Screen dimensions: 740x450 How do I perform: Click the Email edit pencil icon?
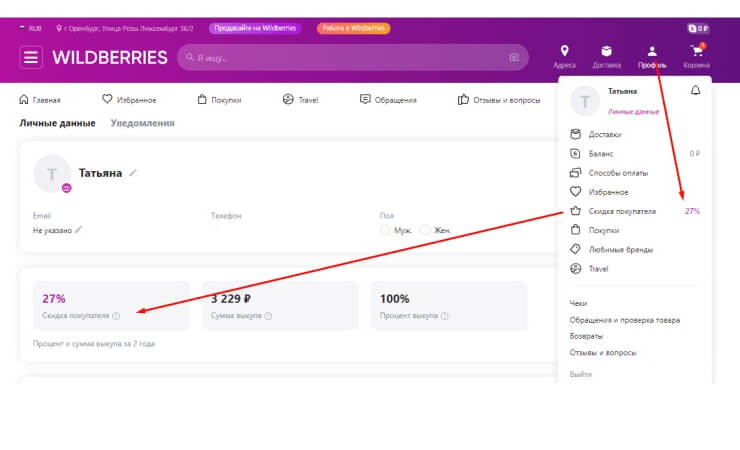pos(79,229)
